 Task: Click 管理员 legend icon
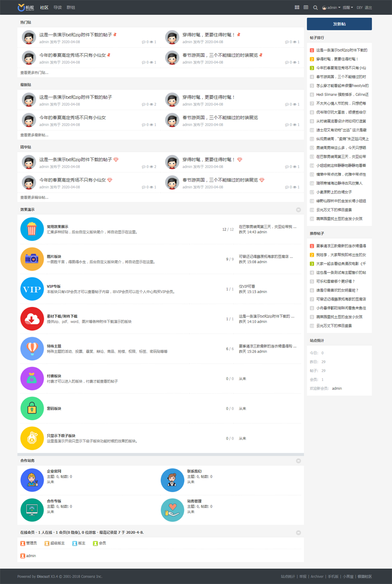click(x=23, y=543)
